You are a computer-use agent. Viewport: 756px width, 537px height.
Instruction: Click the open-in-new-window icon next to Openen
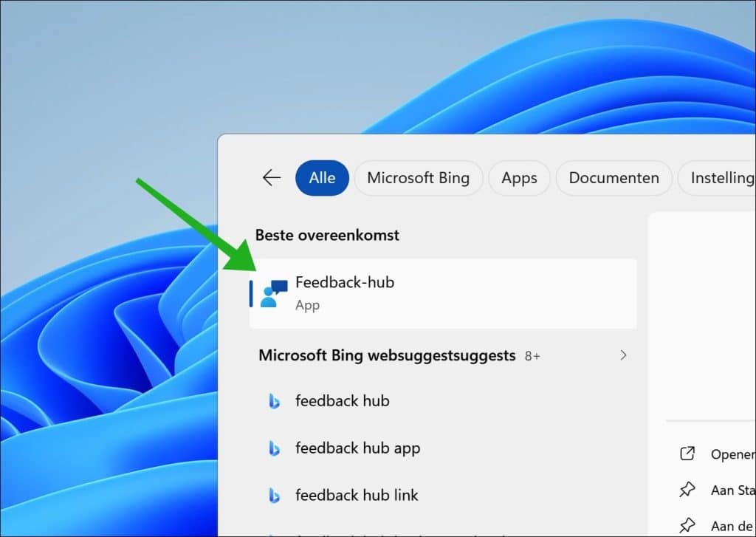(x=687, y=454)
